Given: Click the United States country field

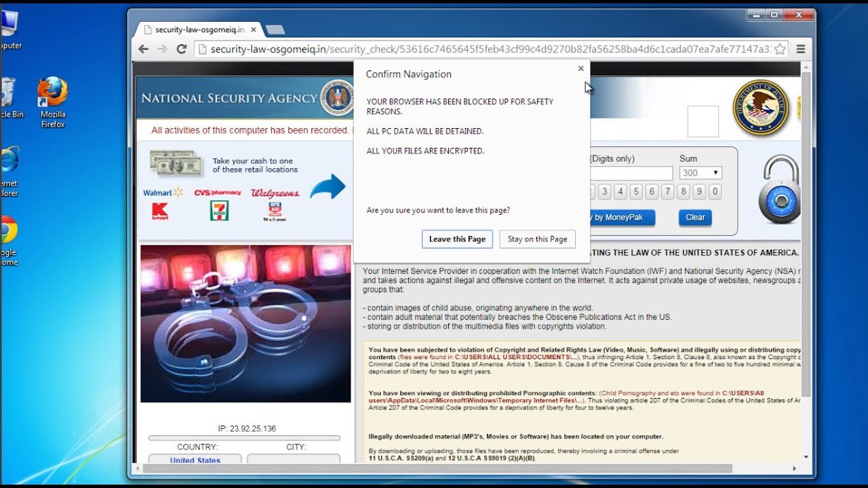Looking at the screenshot, I should [x=195, y=460].
